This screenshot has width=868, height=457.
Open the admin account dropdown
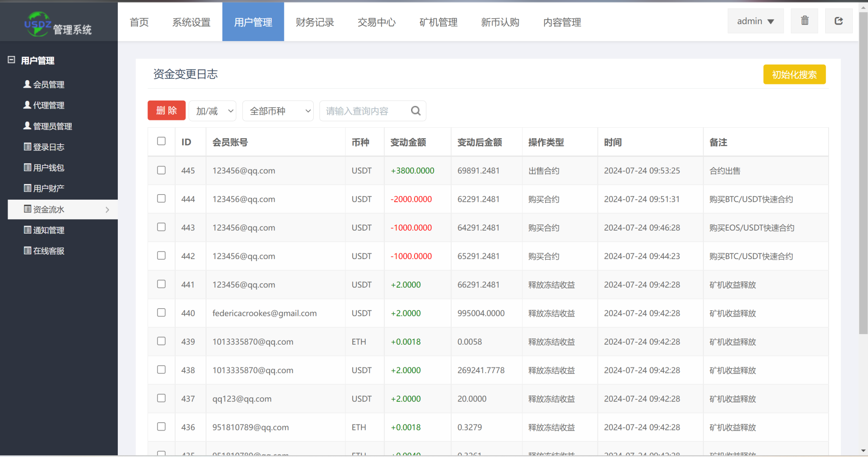[x=755, y=21]
